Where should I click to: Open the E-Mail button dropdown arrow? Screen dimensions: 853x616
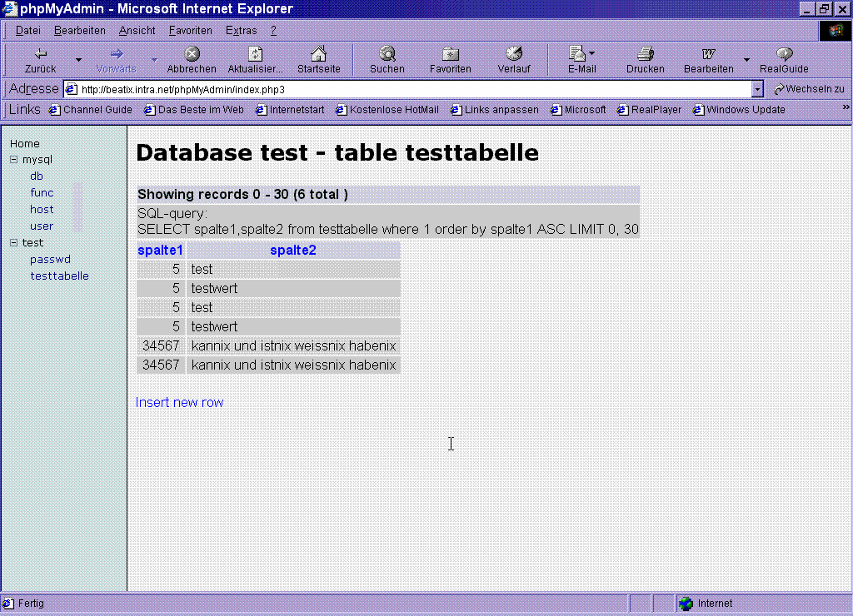[592, 55]
